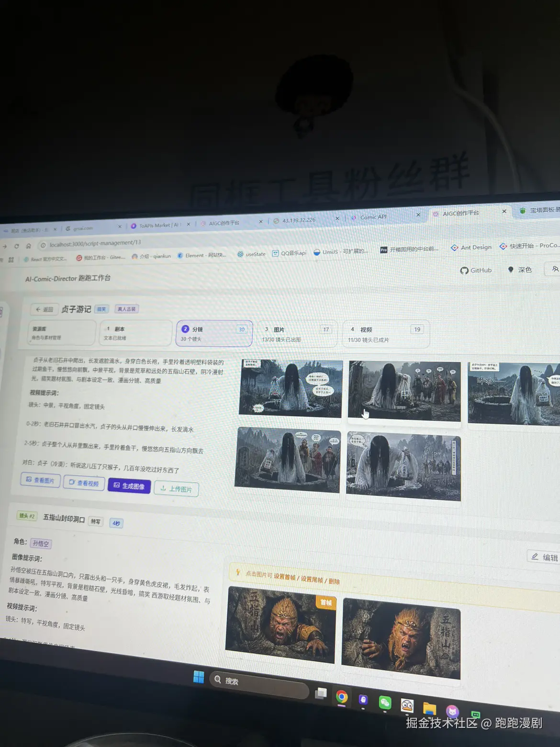Open step 3 图片
The image size is (560, 747).
point(297,334)
